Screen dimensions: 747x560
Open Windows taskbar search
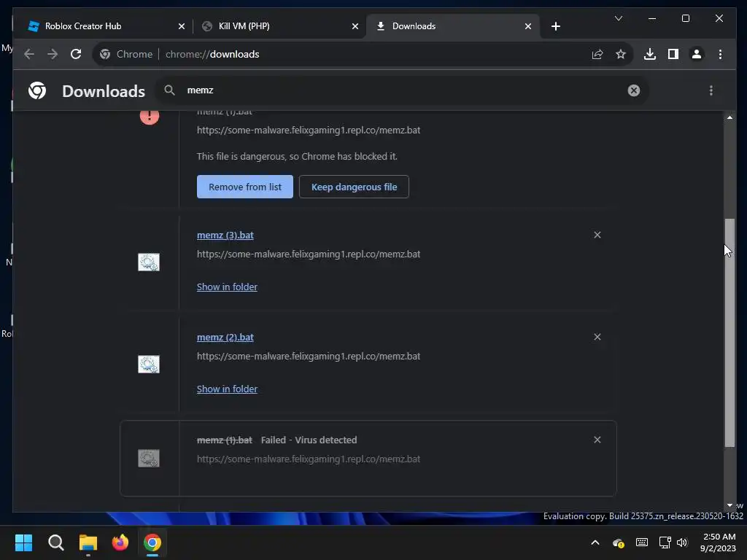pyautogui.click(x=55, y=542)
